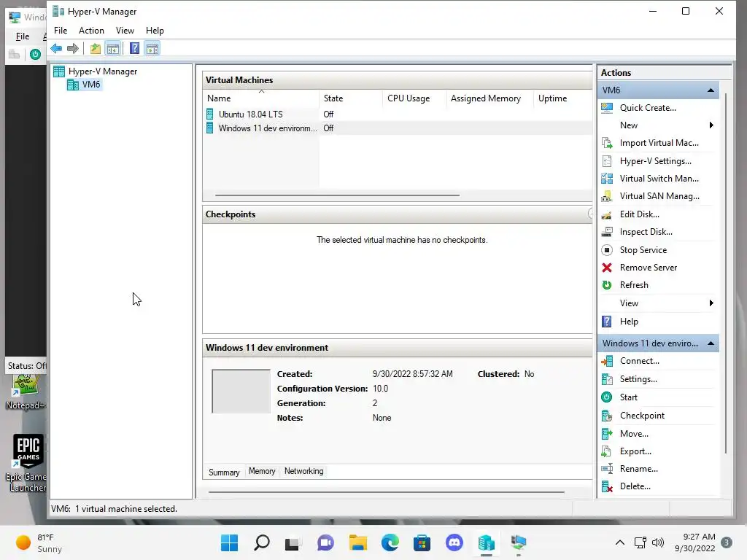Viewport: 747px width, 560px height.
Task: Click green power icon in background window
Action: [x=35, y=54]
